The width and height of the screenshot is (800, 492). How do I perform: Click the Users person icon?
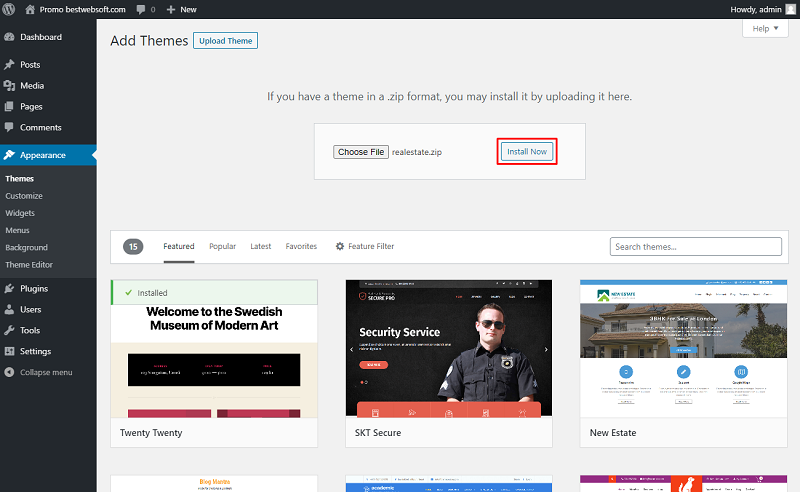(9, 309)
